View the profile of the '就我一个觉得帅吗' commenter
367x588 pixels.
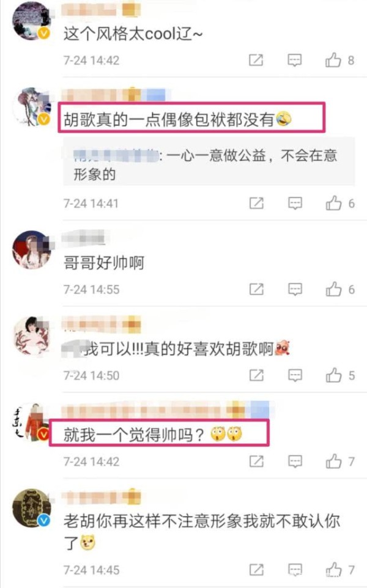click(x=32, y=422)
